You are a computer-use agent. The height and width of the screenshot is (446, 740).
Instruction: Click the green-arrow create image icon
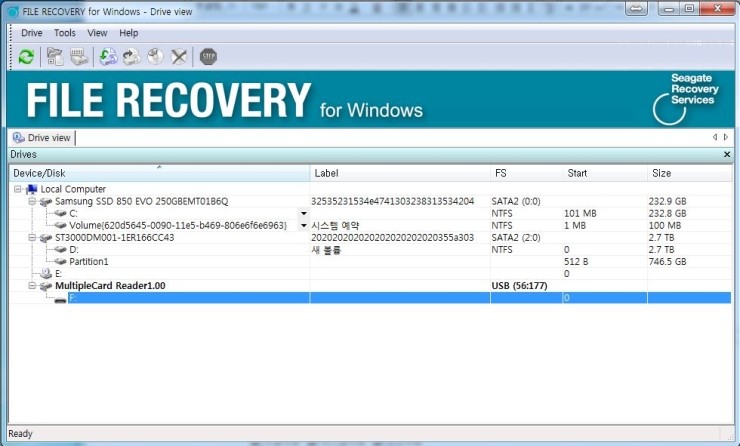108,57
